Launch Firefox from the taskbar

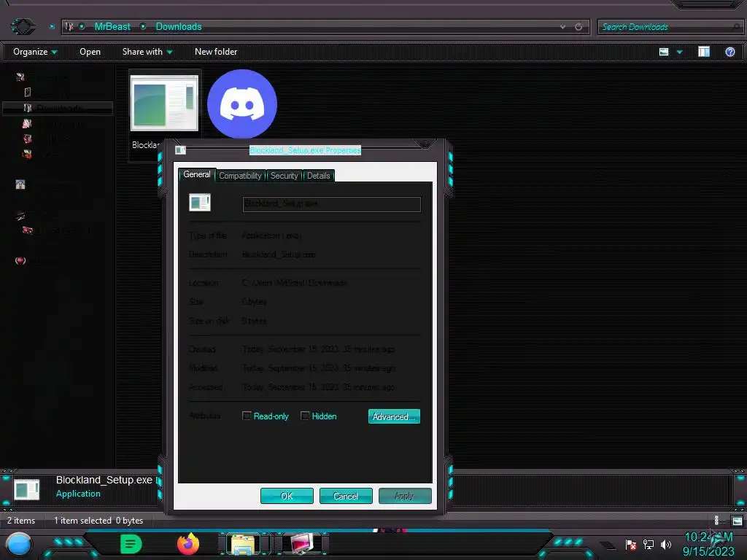pyautogui.click(x=189, y=543)
